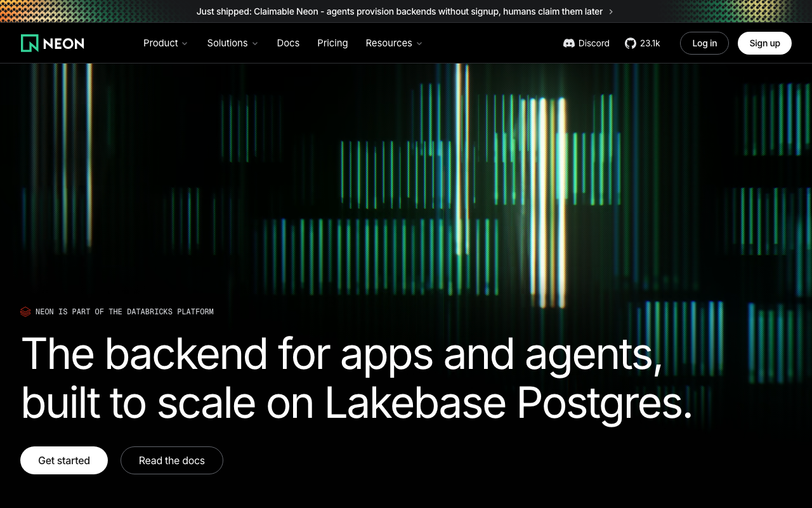Click the headline 'The backend for apps and agents'

pyautogui.click(x=343, y=354)
